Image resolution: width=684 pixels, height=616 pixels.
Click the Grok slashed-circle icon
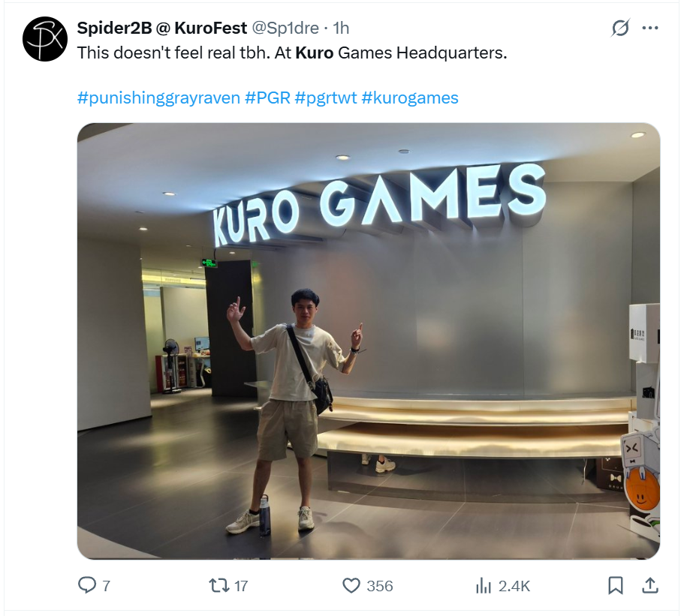click(620, 28)
